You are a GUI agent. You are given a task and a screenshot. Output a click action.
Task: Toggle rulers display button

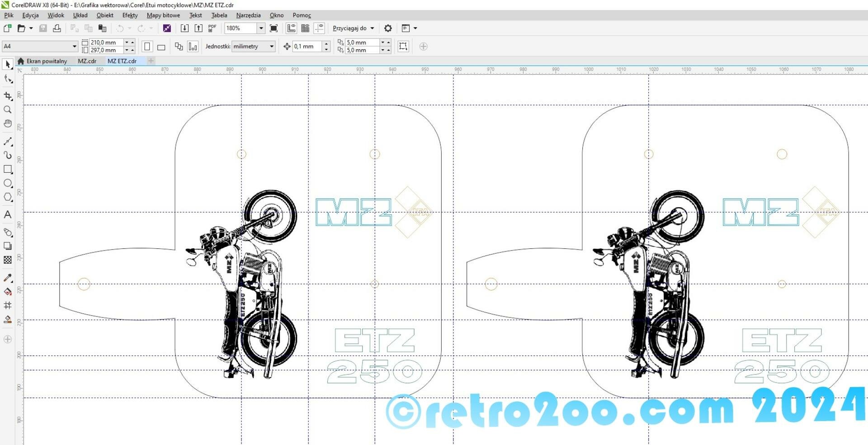292,28
